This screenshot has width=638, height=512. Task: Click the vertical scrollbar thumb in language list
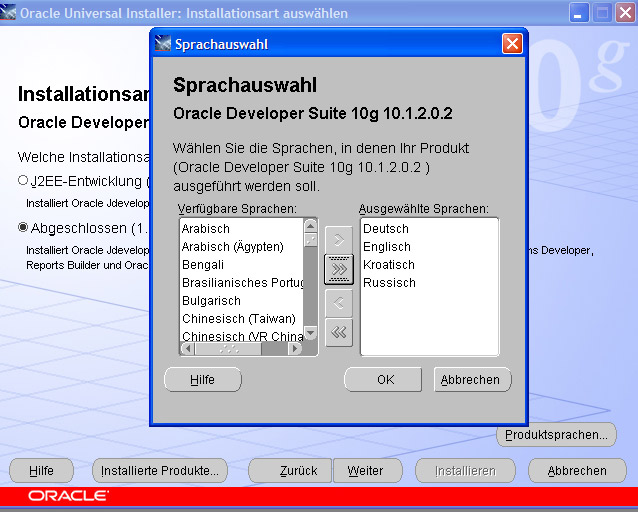click(x=310, y=239)
